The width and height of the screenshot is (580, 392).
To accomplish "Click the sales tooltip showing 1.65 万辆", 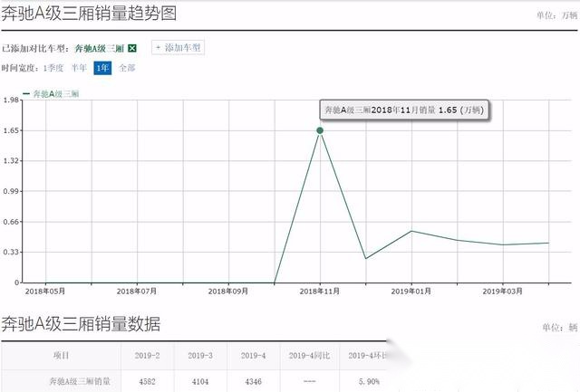I will 404,110.
